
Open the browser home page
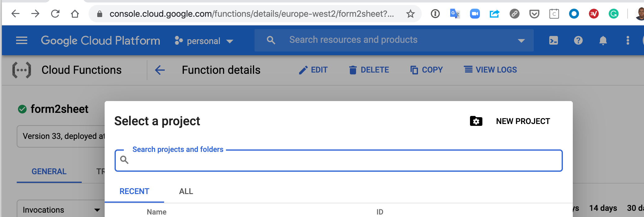point(75,14)
